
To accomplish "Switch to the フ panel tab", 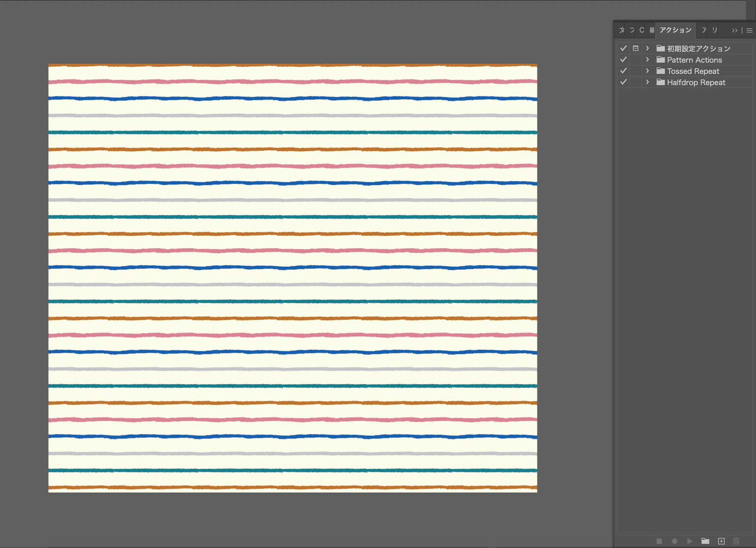I will 632,30.
